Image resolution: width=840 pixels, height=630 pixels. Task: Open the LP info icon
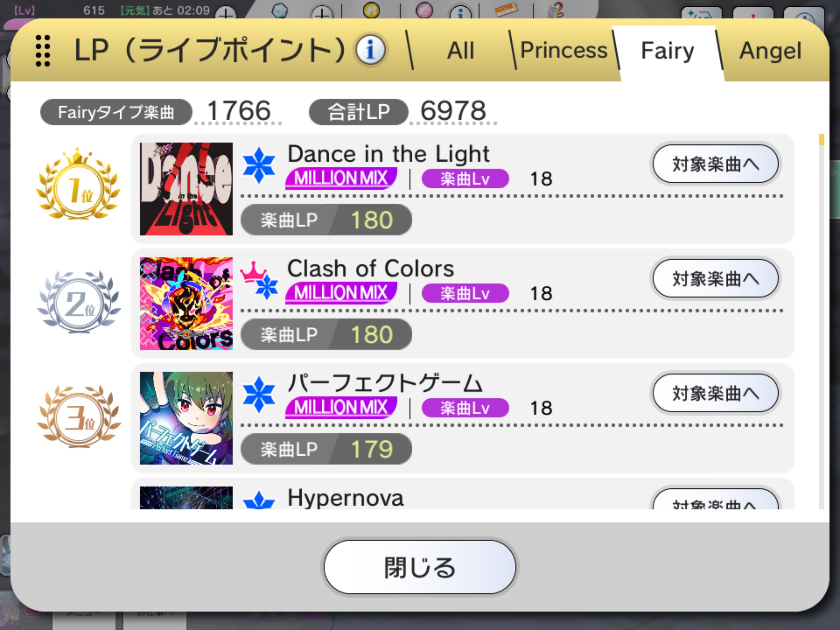370,50
